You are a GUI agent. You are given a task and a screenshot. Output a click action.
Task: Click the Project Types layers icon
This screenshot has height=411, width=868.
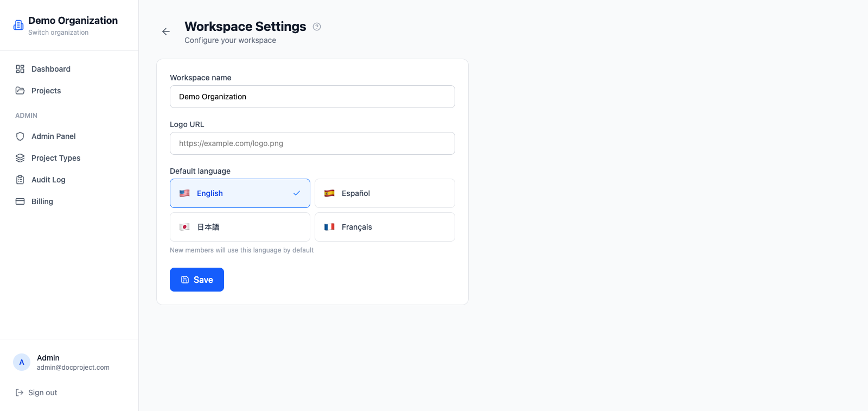[20, 158]
